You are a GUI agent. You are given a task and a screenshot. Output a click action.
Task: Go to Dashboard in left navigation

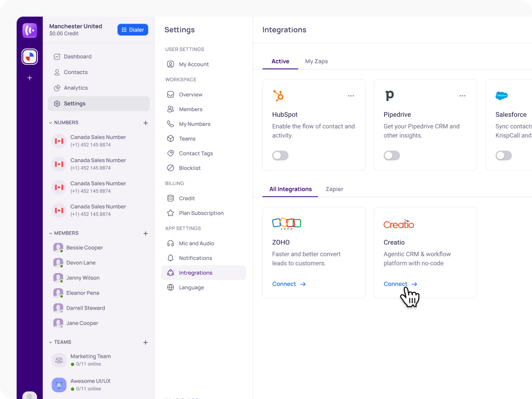[99, 57]
